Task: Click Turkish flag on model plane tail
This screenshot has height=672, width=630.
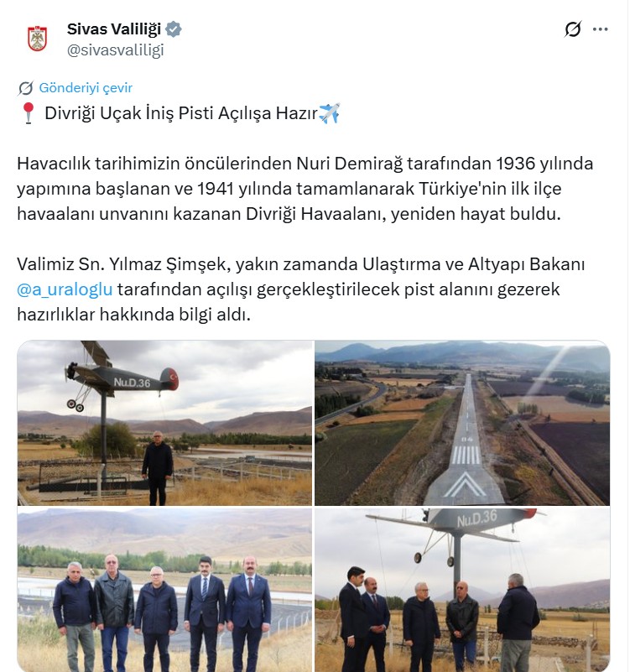Action: (173, 378)
